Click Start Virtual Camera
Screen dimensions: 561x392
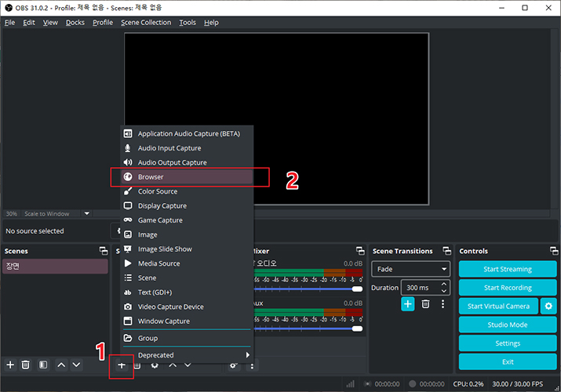point(498,307)
